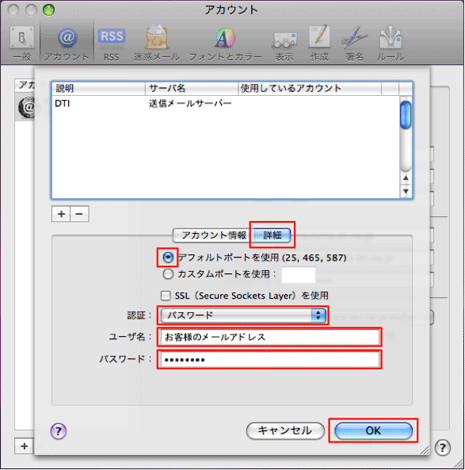
Task: Click the server list vertical scrollbar
Action: (406, 148)
